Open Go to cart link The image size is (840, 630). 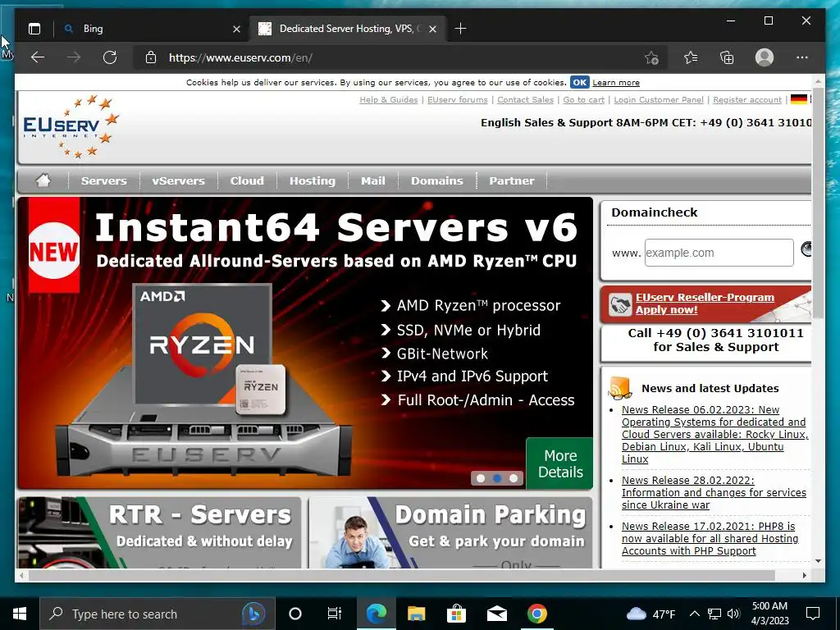coord(583,99)
